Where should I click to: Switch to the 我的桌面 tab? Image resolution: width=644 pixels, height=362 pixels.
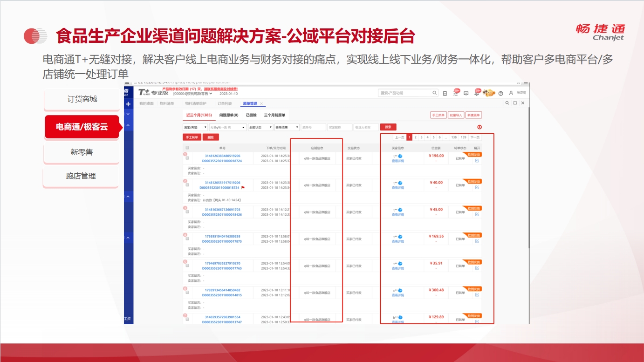tap(146, 103)
